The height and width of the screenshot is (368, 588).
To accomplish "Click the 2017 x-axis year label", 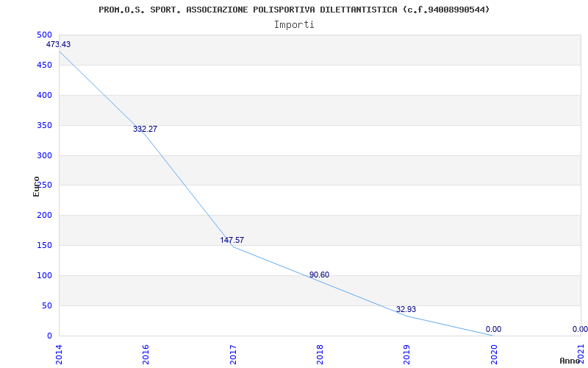I will click(232, 355).
